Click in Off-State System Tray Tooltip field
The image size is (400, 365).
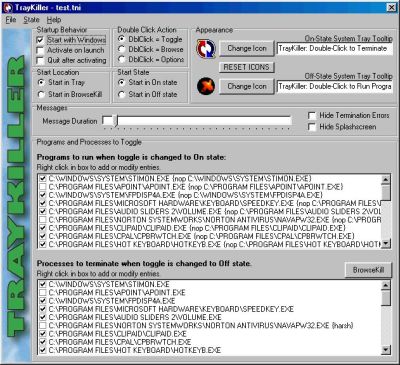(335, 87)
